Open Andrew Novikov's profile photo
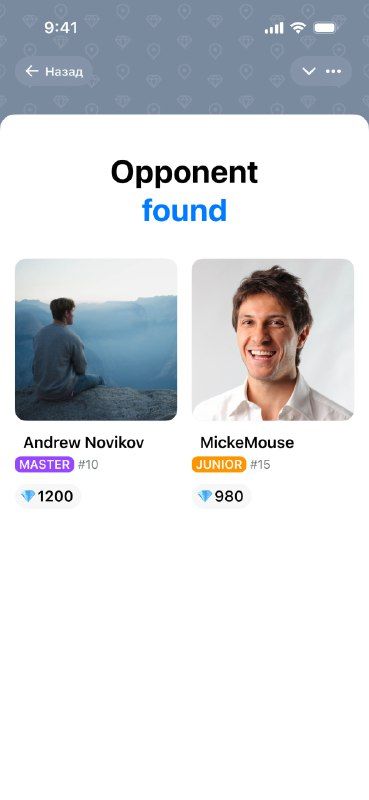This screenshot has width=369, height=800. [x=96, y=339]
